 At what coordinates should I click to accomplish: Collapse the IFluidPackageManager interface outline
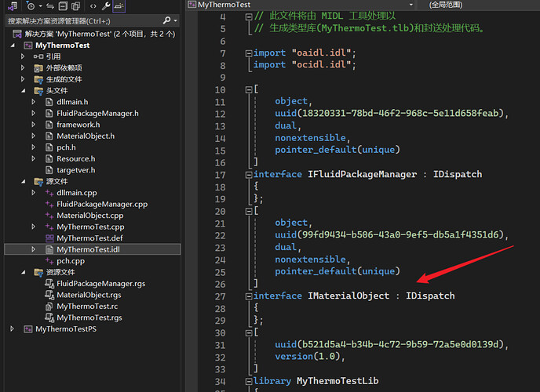[249, 175]
